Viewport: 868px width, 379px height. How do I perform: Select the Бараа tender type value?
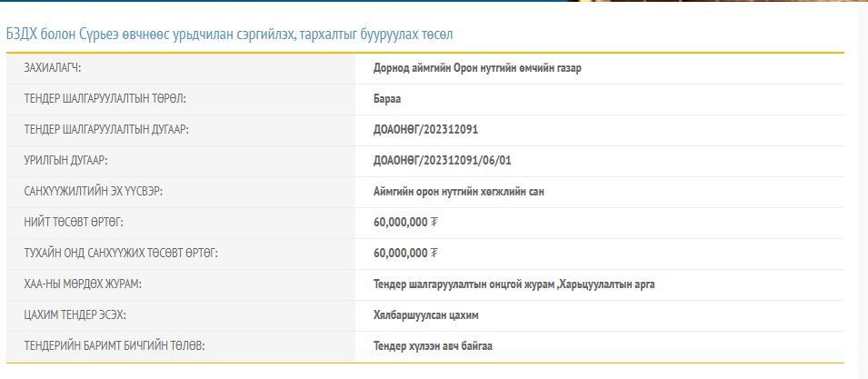tap(387, 99)
